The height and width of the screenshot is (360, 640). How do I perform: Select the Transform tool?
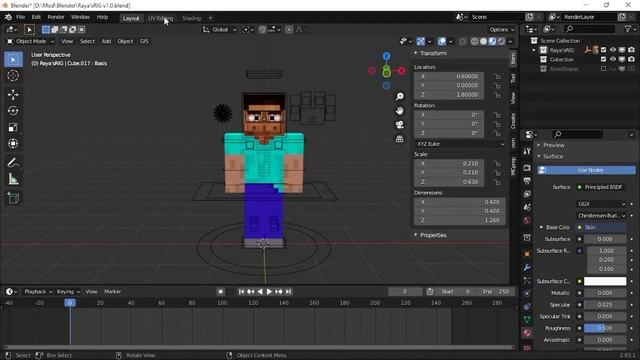13,144
